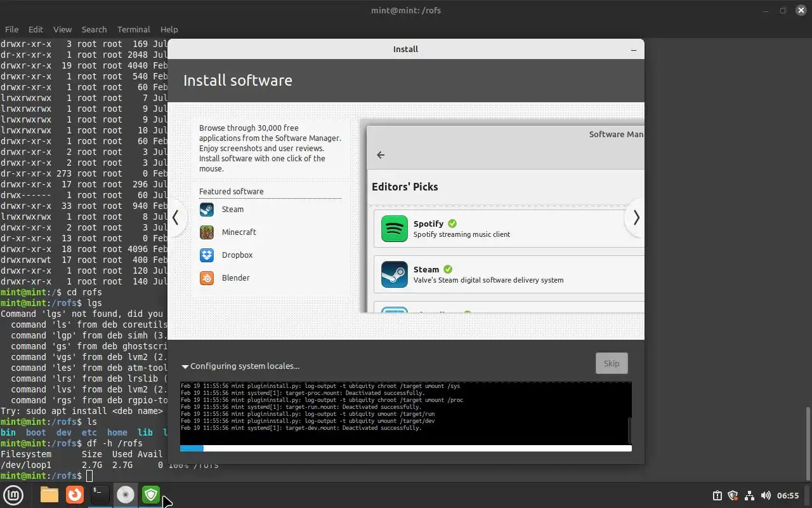Viewport: 812px width, 508px height.
Task: Click the installer log scrollbar
Action: pyautogui.click(x=629, y=430)
